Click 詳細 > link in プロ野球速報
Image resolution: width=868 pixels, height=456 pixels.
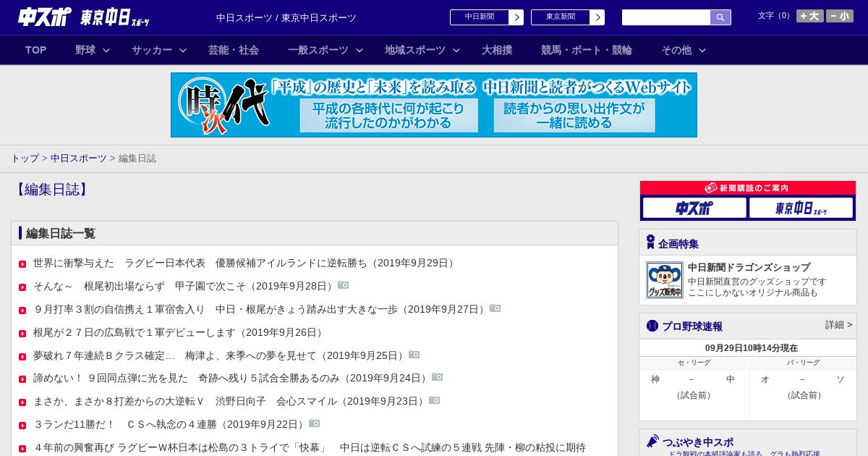click(839, 325)
